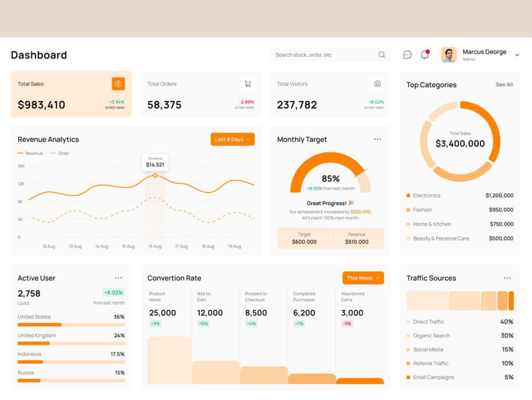Expand the Marcus George account chevron
The width and height of the screenshot is (532, 400).
point(517,55)
